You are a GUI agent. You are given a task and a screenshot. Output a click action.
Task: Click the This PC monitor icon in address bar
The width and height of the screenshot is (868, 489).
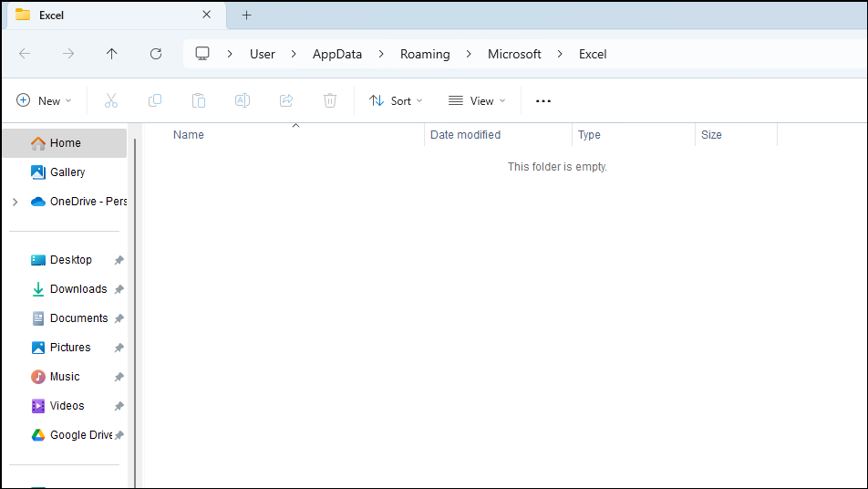tap(202, 54)
